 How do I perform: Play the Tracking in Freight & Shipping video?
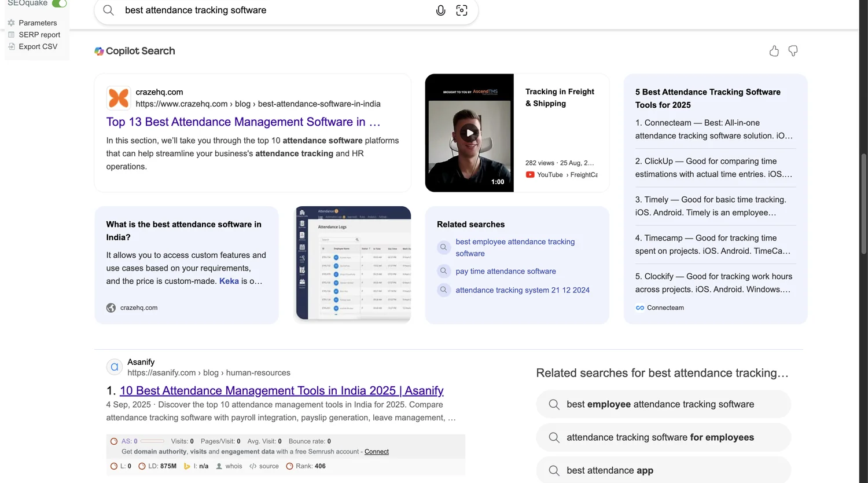[x=469, y=133]
